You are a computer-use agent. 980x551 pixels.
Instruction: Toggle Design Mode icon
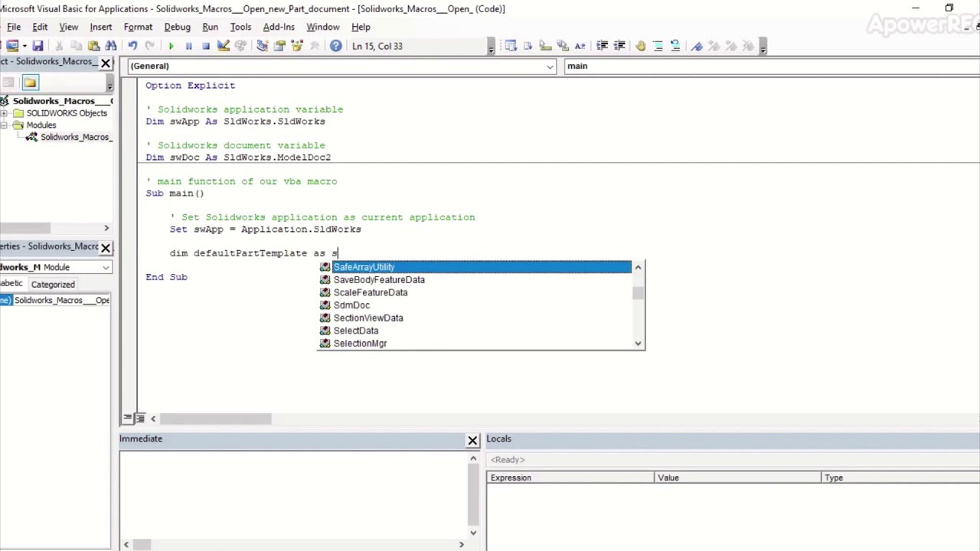click(x=223, y=46)
